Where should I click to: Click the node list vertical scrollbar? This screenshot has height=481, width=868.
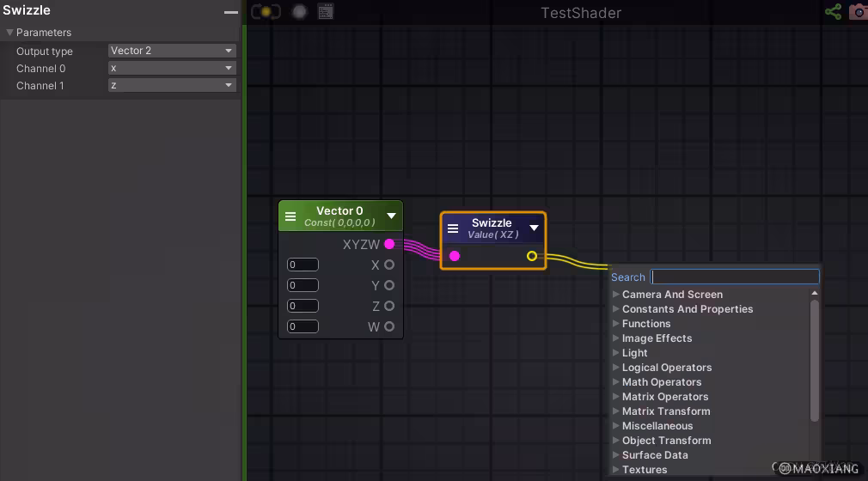click(x=815, y=361)
